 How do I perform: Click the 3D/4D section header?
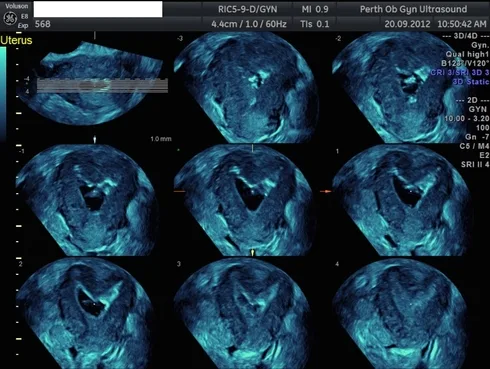pos(466,36)
